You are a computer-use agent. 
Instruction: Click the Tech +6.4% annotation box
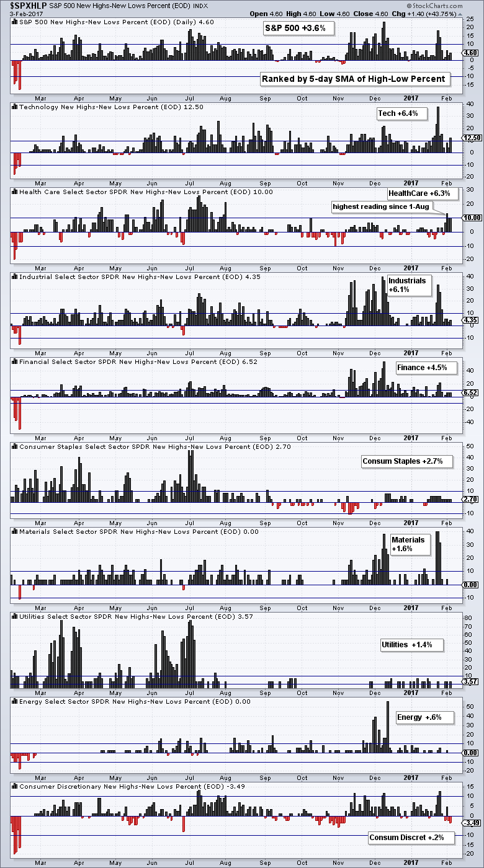click(402, 113)
